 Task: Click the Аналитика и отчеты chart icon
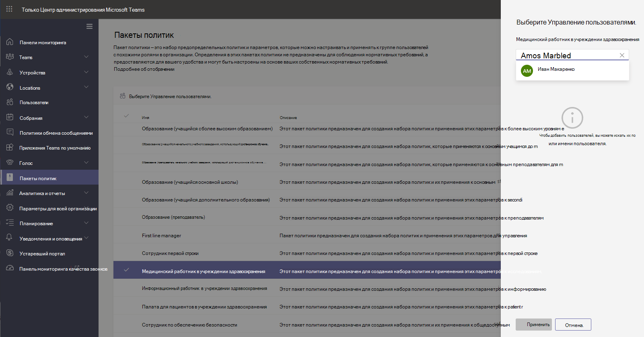[x=10, y=193]
